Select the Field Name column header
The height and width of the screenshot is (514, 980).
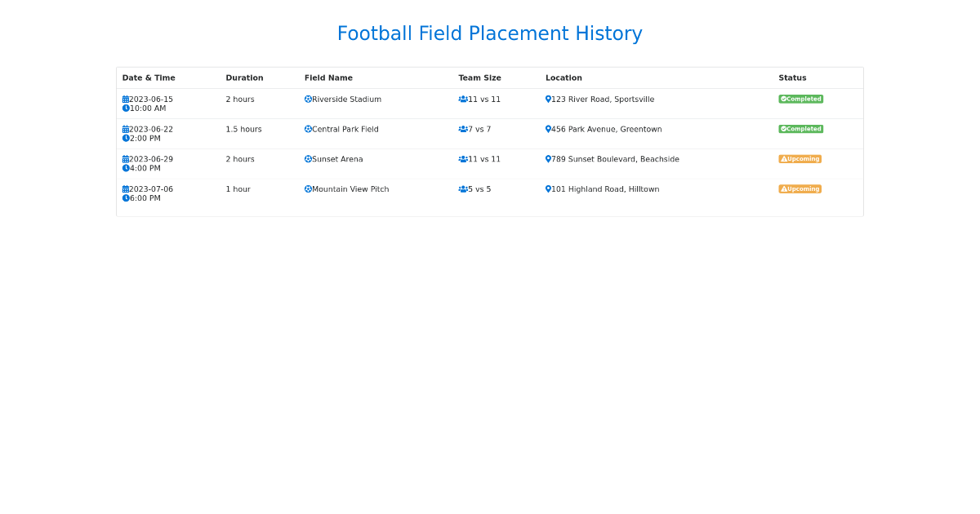click(x=329, y=78)
